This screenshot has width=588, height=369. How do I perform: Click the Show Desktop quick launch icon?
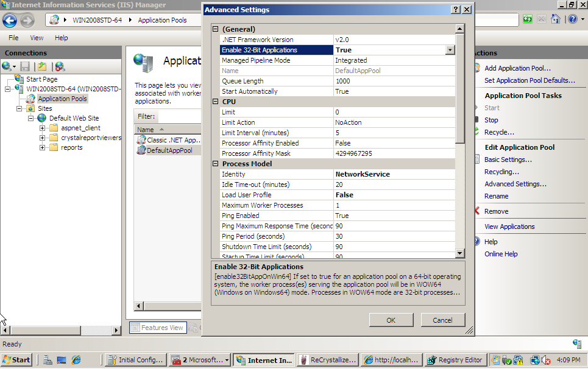[x=62, y=360]
